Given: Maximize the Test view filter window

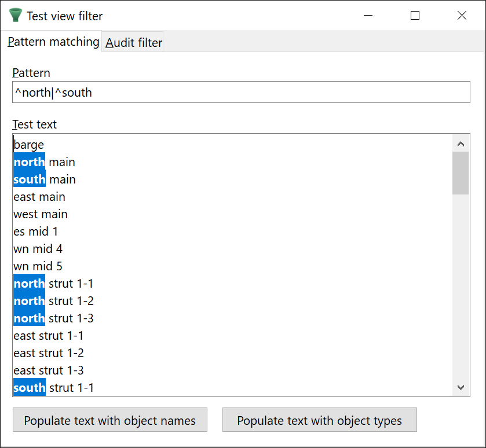Looking at the screenshot, I should pyautogui.click(x=415, y=16).
